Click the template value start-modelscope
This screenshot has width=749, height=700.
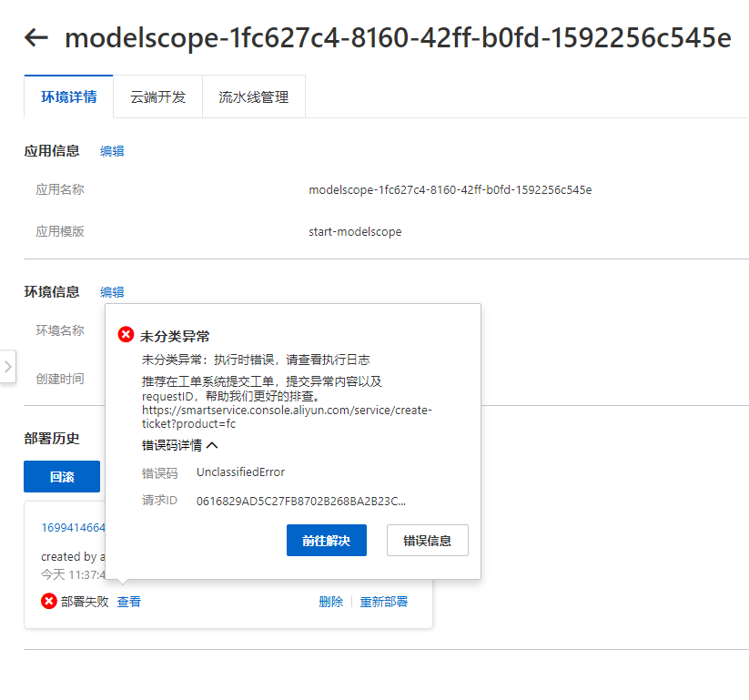[x=355, y=232]
